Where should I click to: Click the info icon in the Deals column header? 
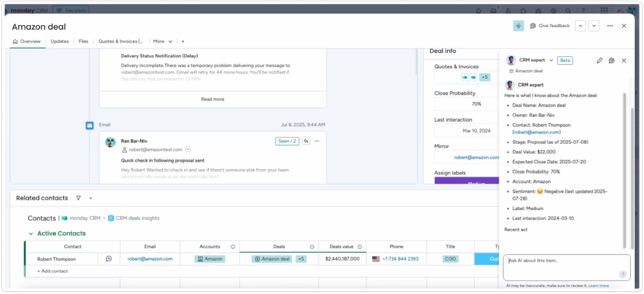click(312, 246)
